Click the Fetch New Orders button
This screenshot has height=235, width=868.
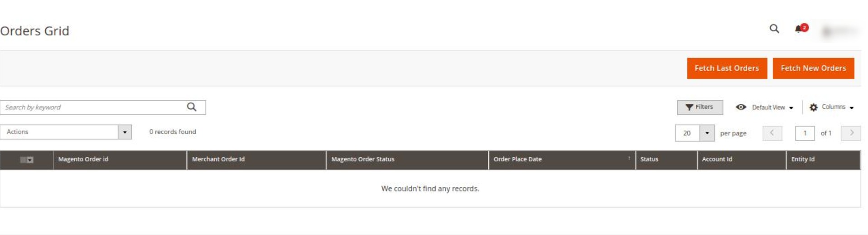813,68
